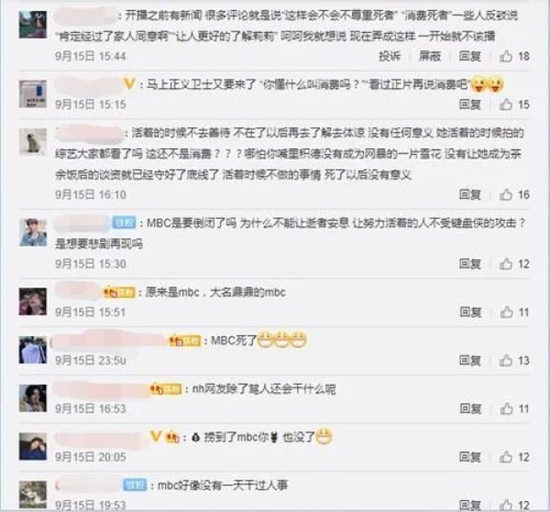Click the yellow V verified badge at 15:15
The width and height of the screenshot is (550, 512).
[x=129, y=84]
